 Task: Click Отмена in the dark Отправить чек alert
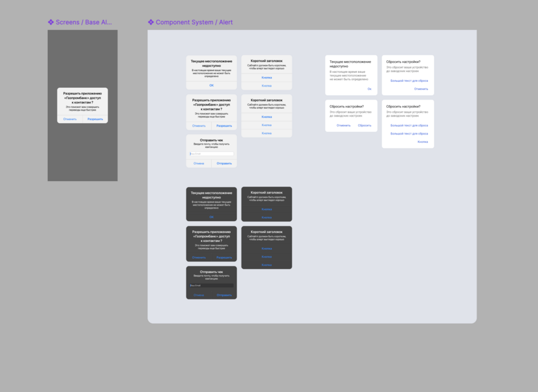pyautogui.click(x=198, y=295)
